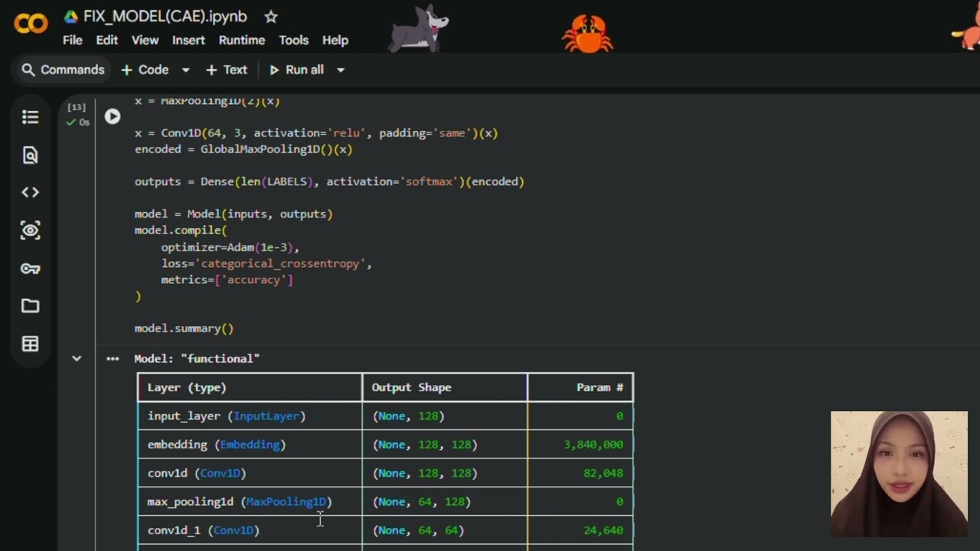Click the 3,840,000 parameter value

[593, 445]
